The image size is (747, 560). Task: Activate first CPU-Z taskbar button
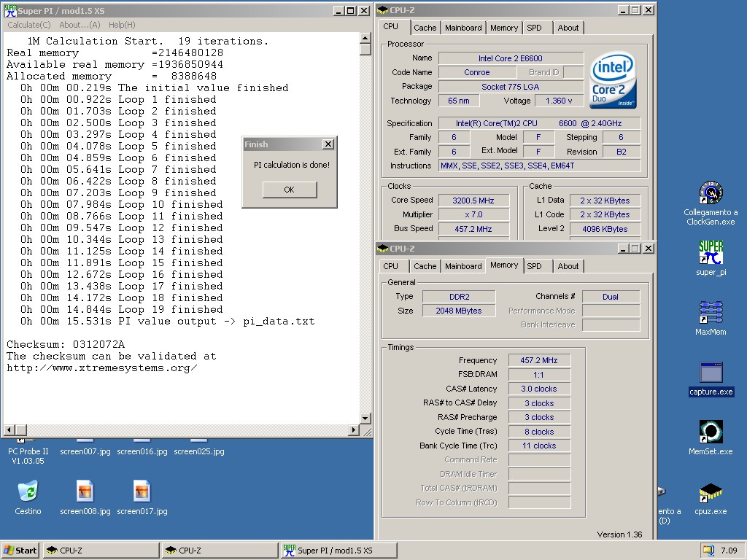(x=101, y=550)
